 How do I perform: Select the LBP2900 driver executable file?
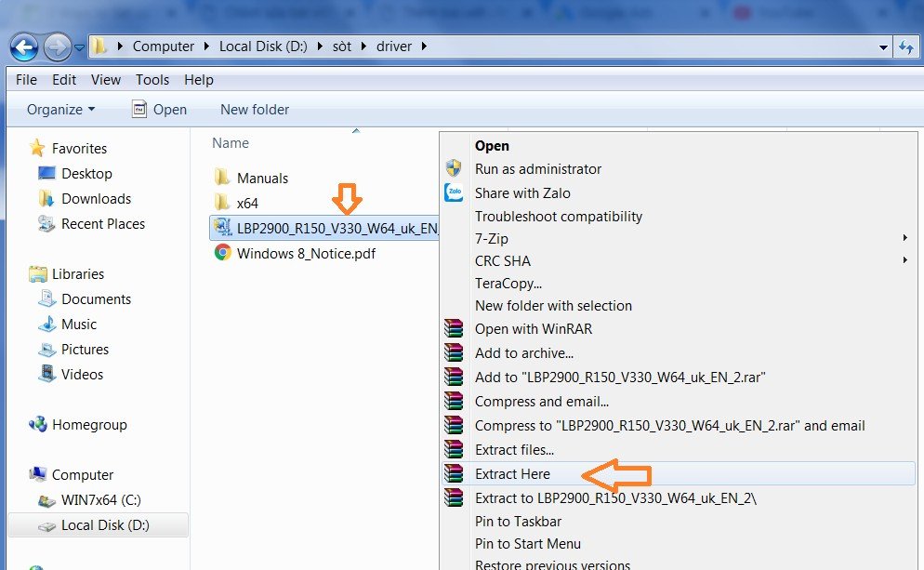[x=325, y=228]
